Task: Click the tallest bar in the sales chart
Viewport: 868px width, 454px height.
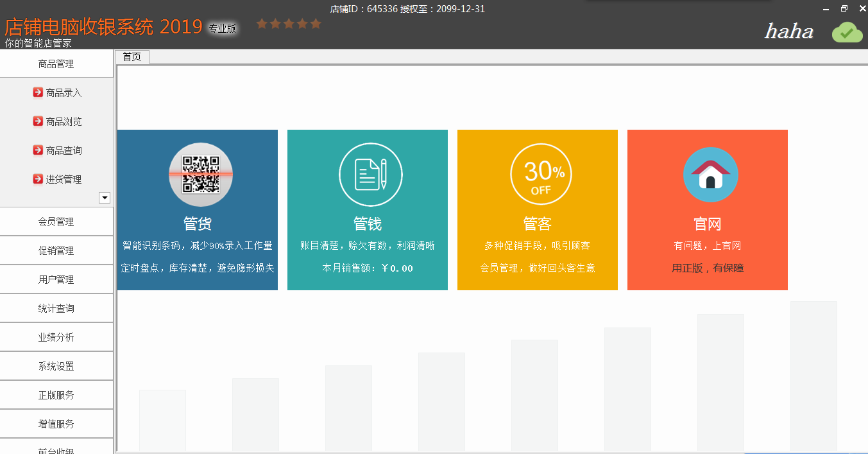Action: [x=813, y=376]
